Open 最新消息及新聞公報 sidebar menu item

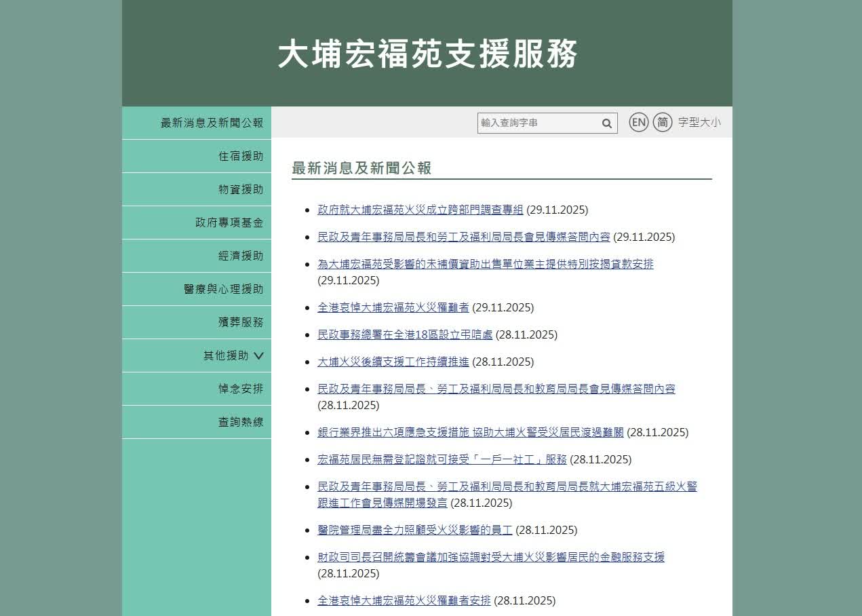pyautogui.click(x=212, y=123)
